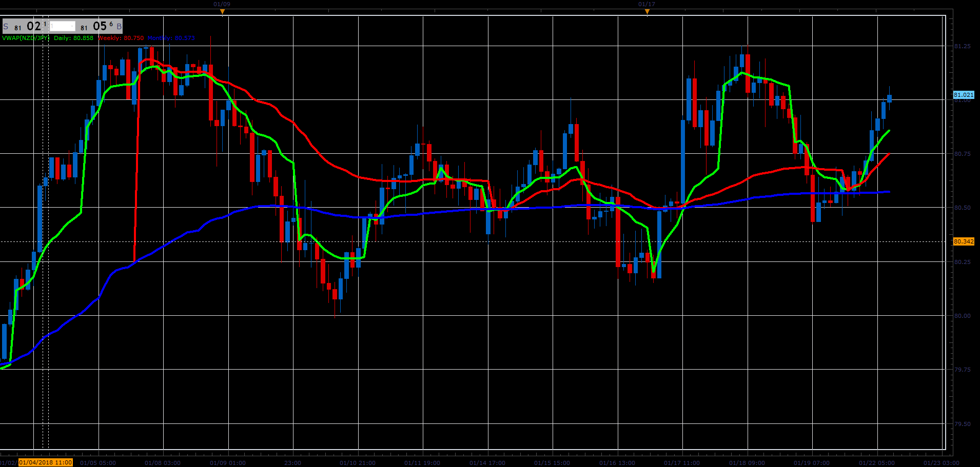Click the 01/14 17:00 time axis label

pyautogui.click(x=487, y=463)
